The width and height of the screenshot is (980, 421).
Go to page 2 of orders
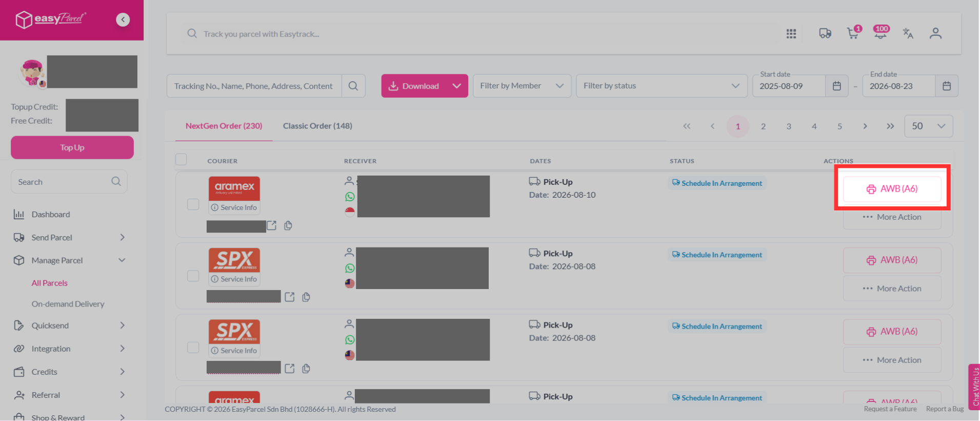pos(763,126)
